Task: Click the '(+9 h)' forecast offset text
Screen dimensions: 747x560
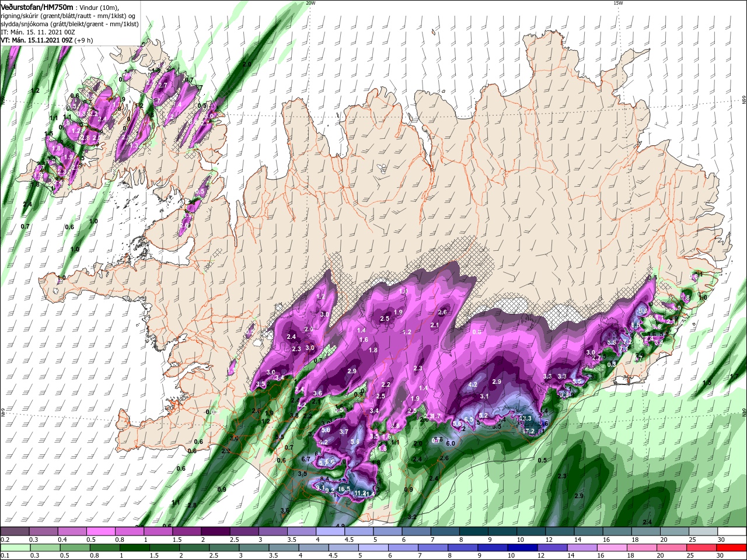Action: click(84, 40)
